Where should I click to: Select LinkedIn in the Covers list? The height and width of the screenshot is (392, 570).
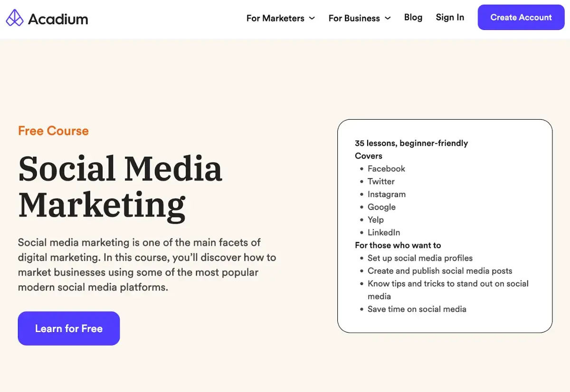click(x=383, y=232)
